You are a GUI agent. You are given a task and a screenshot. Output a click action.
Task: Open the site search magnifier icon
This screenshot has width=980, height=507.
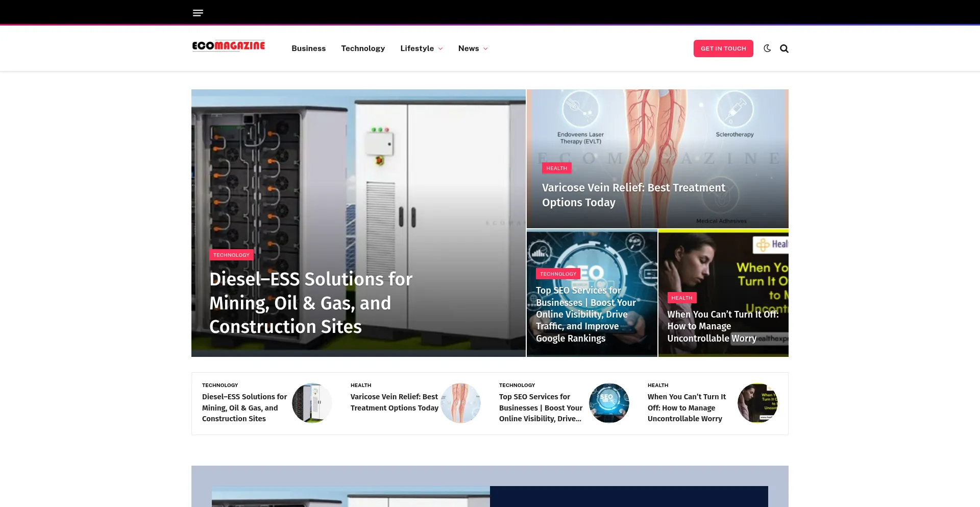coord(784,49)
